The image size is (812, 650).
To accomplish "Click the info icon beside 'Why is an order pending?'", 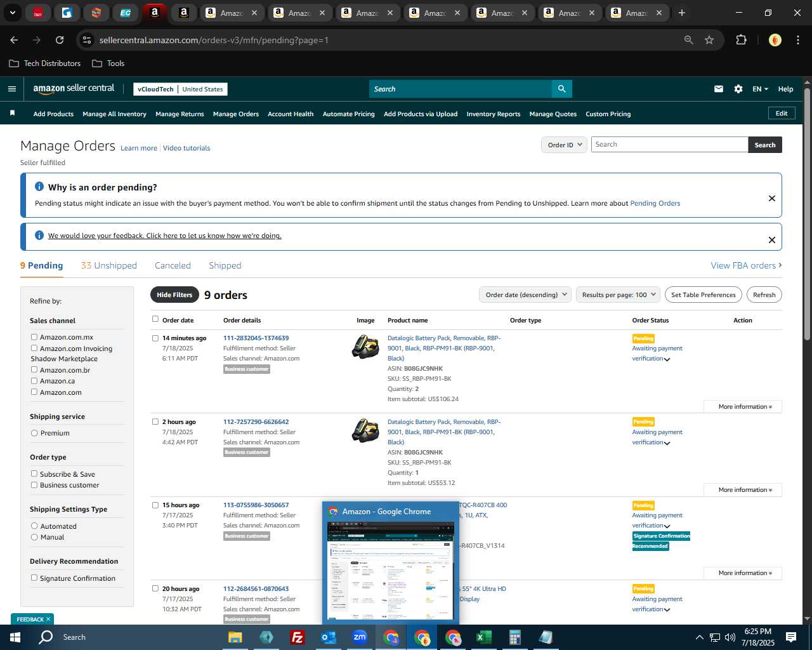I will pos(39,187).
